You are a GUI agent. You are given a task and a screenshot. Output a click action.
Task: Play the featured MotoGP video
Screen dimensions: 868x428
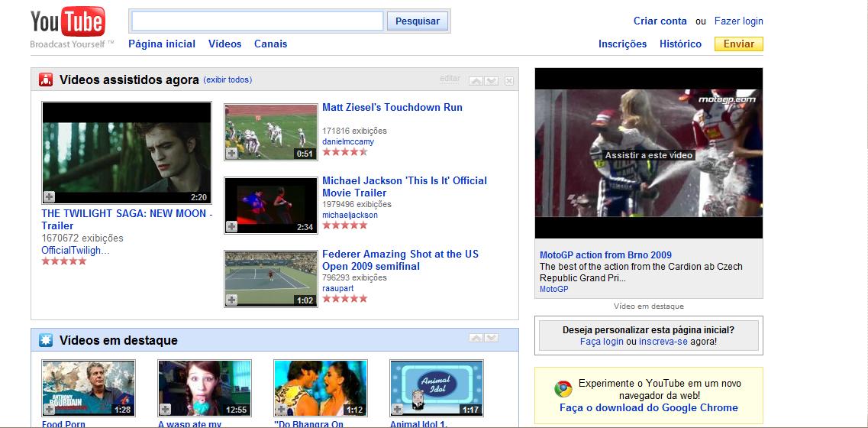click(x=649, y=153)
